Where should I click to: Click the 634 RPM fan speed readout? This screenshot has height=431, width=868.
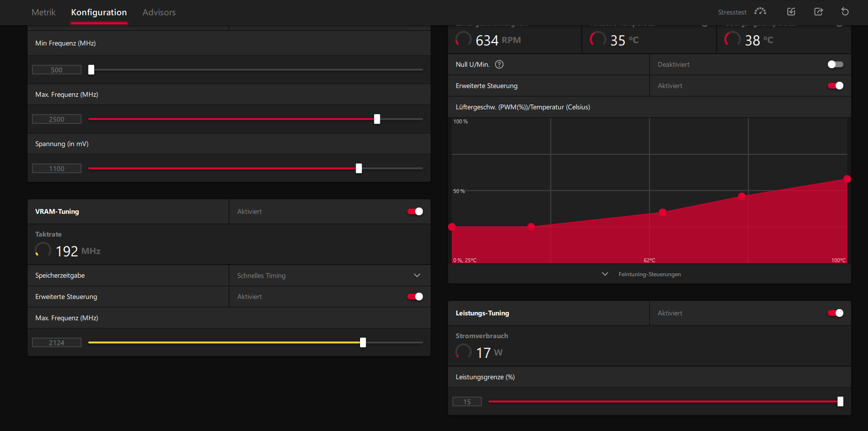coord(498,40)
